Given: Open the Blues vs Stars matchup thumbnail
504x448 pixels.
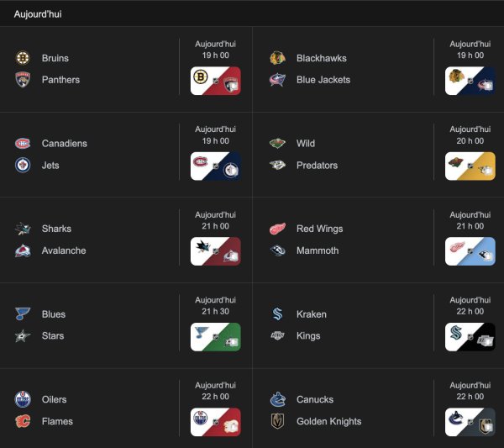Looking at the screenshot, I should tap(216, 336).
